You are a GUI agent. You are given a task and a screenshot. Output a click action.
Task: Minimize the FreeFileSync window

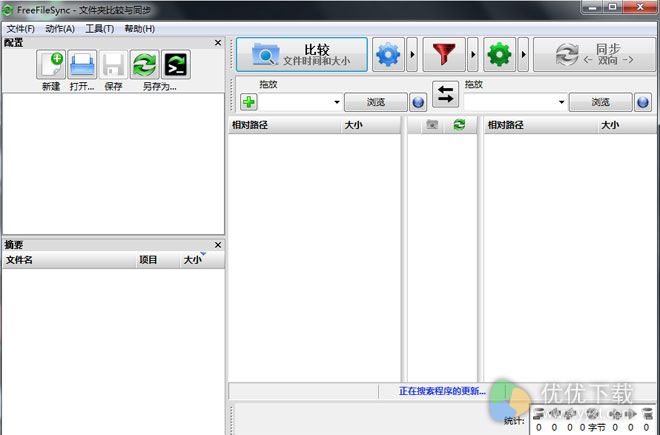593,7
